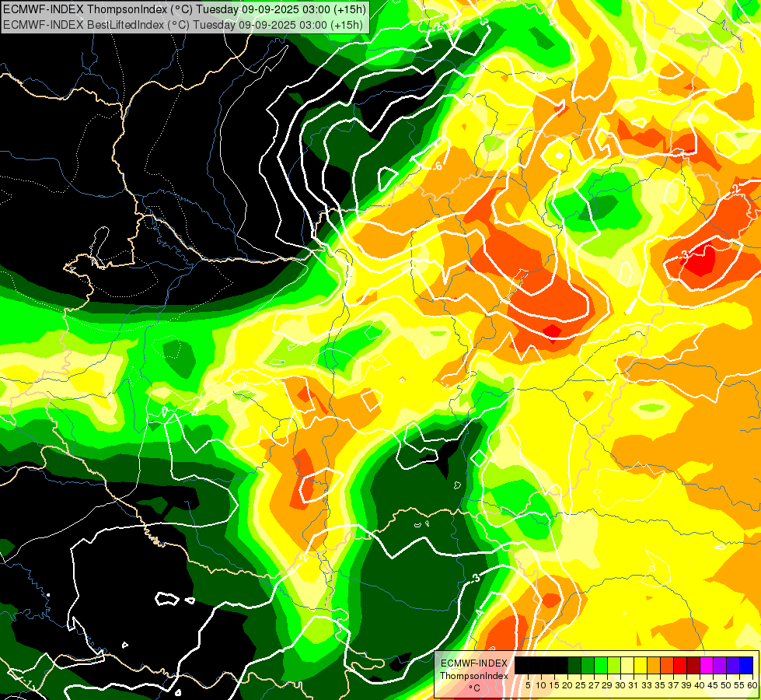
Task: Pick the dark green 20-25 legend swatch
Action: tap(574, 665)
